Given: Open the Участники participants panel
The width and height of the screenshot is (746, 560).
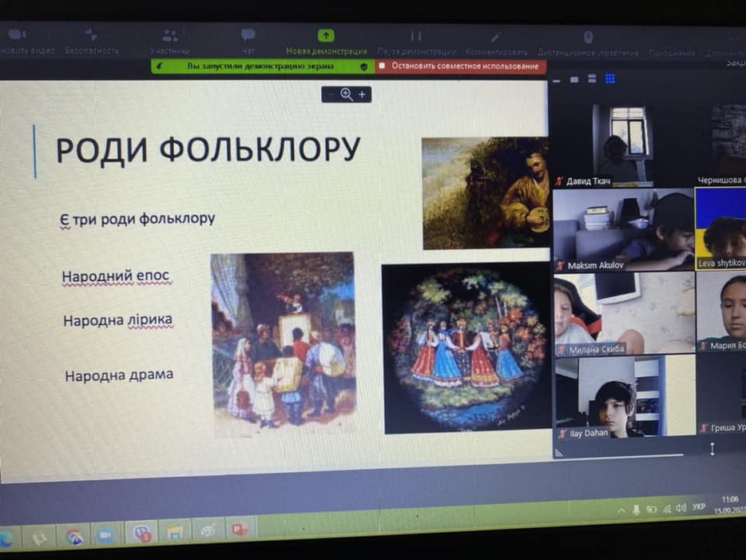Looking at the screenshot, I should [170, 41].
